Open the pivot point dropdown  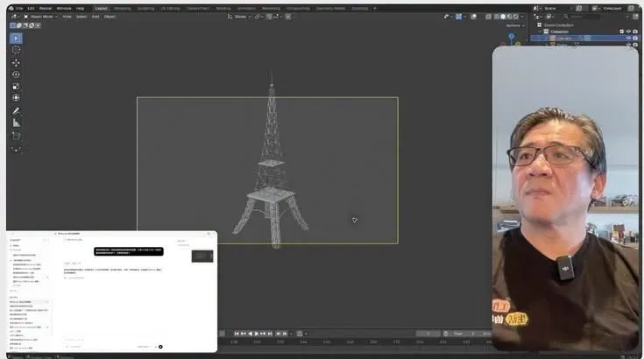[x=258, y=17]
